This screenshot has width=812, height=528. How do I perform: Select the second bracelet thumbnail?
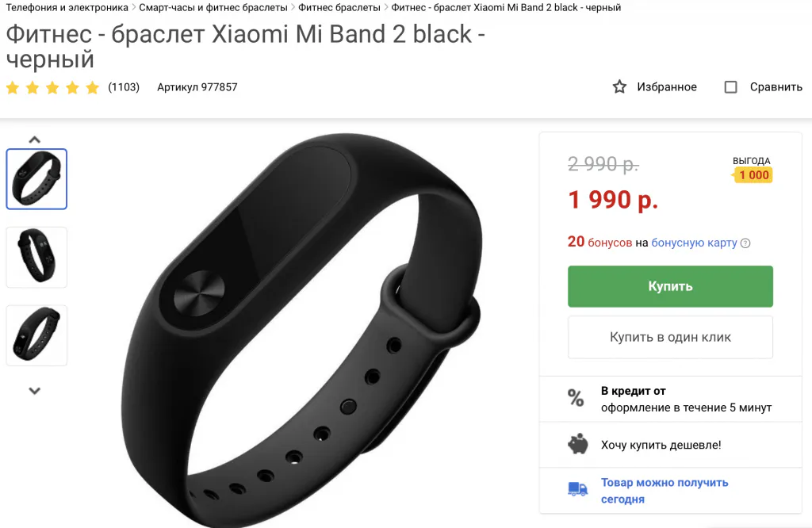coord(36,258)
